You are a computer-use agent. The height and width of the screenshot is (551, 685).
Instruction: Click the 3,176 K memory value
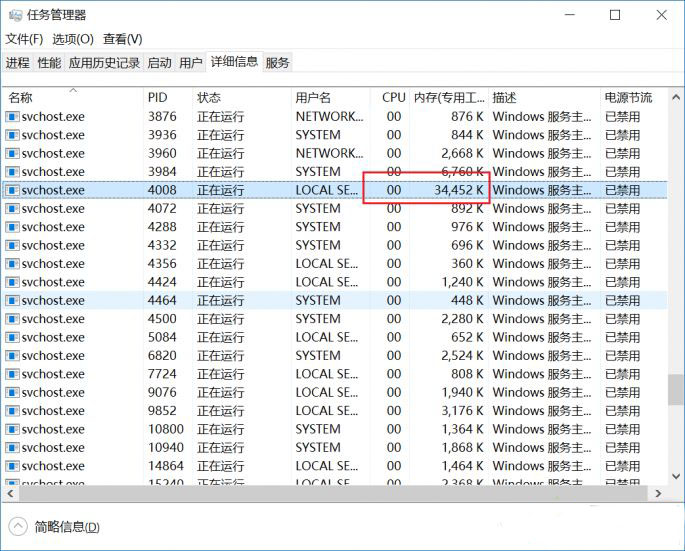[x=462, y=411]
